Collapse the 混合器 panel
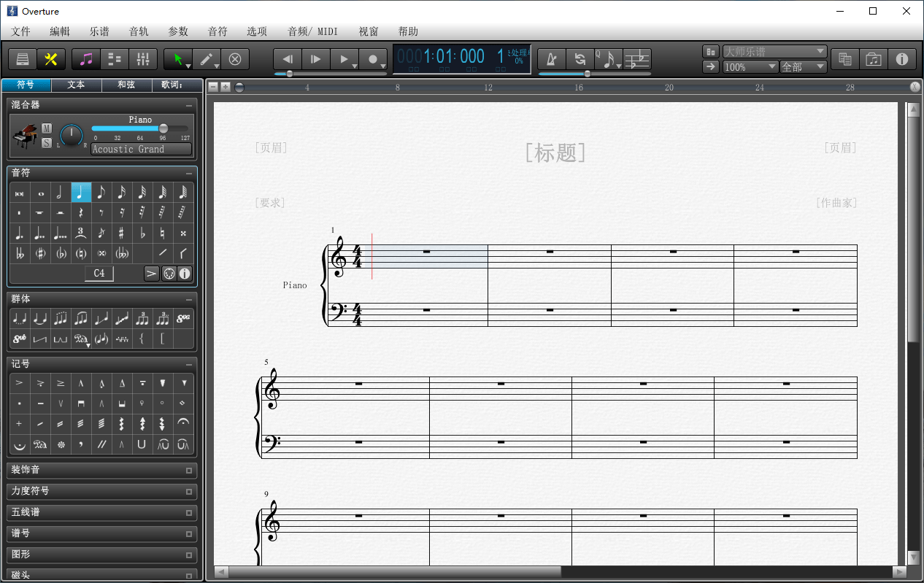 [189, 106]
